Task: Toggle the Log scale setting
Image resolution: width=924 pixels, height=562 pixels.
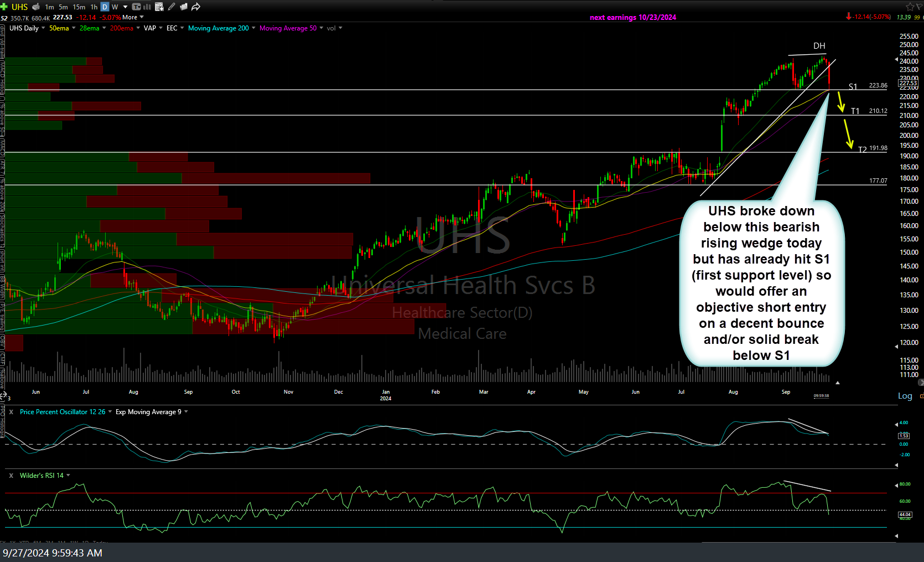Action: click(905, 395)
